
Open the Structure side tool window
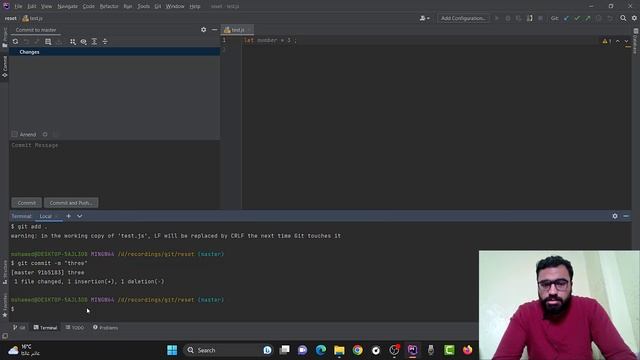click(4, 272)
